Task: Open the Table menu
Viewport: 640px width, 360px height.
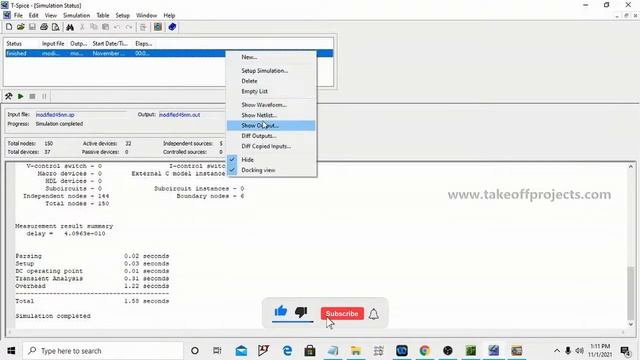Action: (103, 16)
